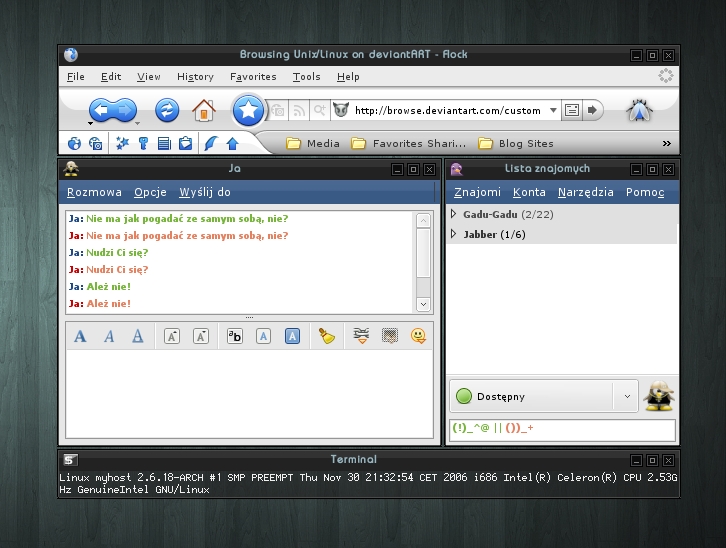Open the Favorites menu in Flock

(253, 76)
